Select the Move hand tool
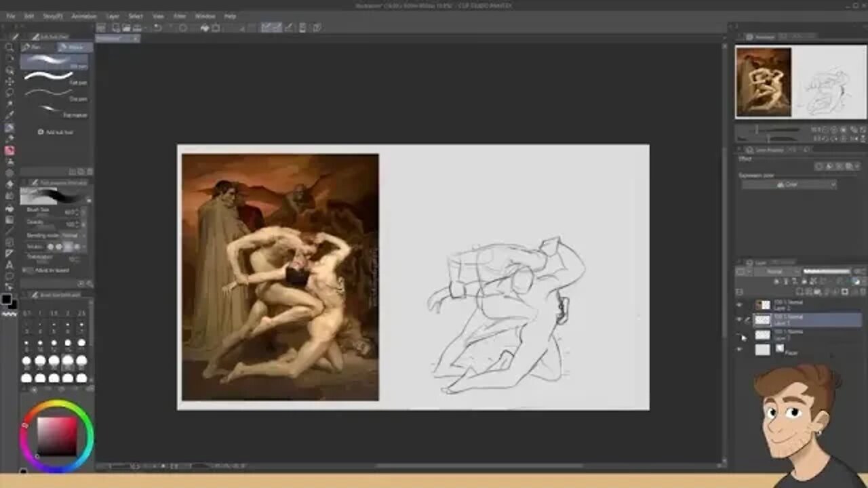Image resolution: width=868 pixels, height=488 pixels. (9, 58)
